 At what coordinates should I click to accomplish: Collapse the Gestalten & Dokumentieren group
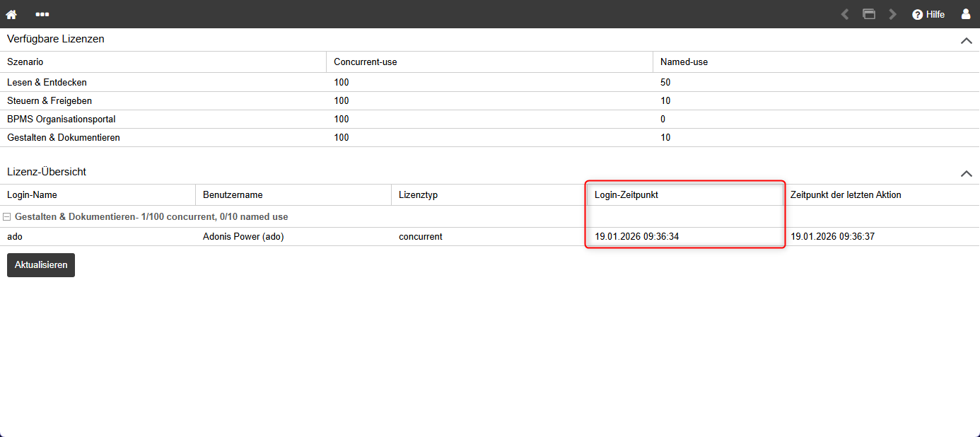pos(7,217)
